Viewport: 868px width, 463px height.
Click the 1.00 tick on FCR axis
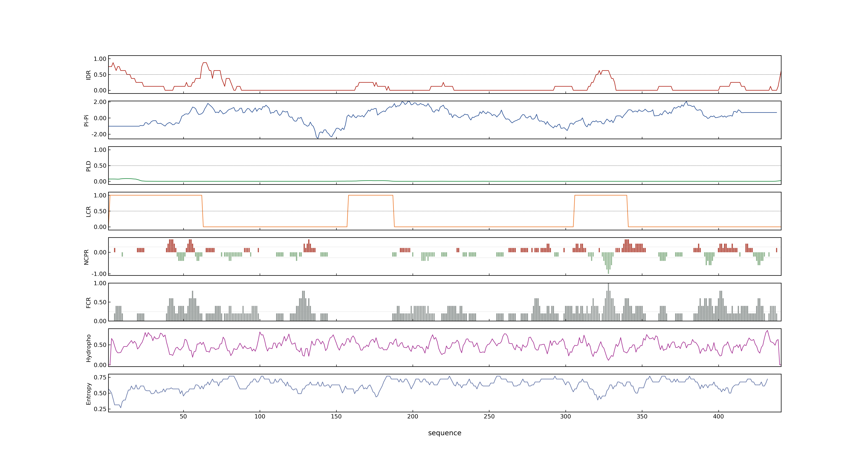pos(100,283)
